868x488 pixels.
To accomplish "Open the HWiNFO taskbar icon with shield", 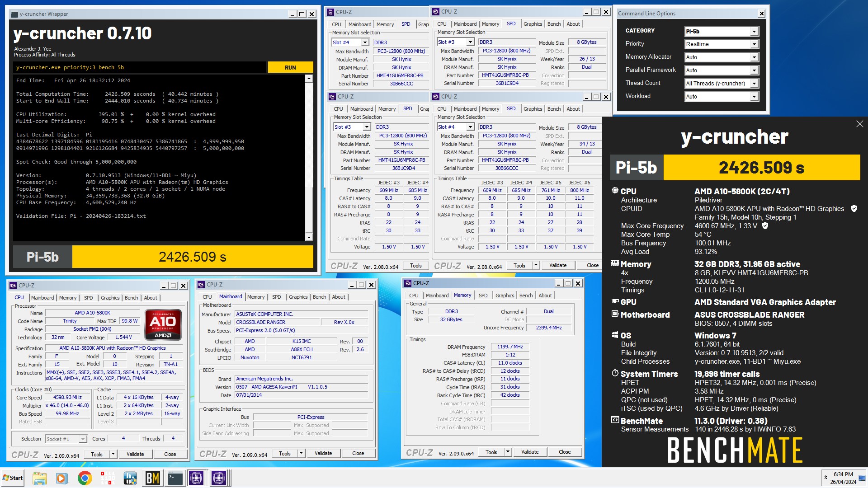I will [x=130, y=478].
